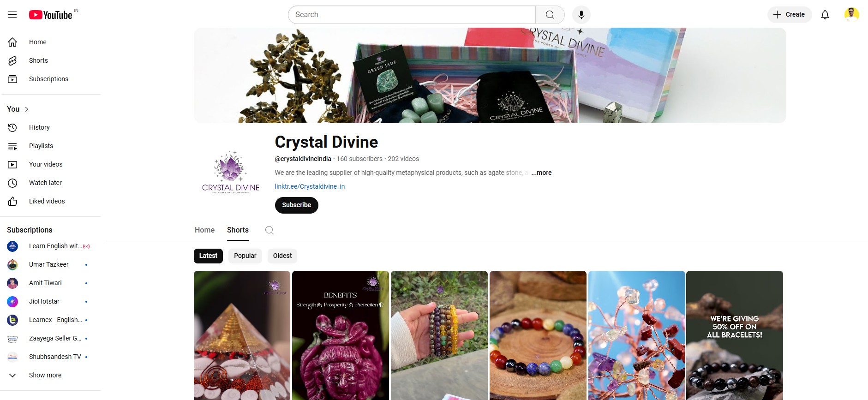Select the Popular sort chip
This screenshot has width=868, height=400.
(245, 256)
